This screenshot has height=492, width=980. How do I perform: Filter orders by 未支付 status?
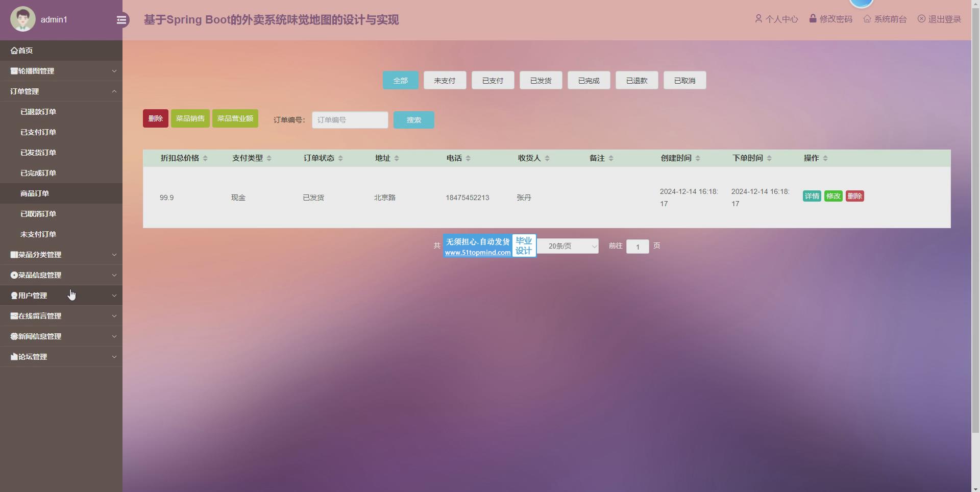click(445, 81)
